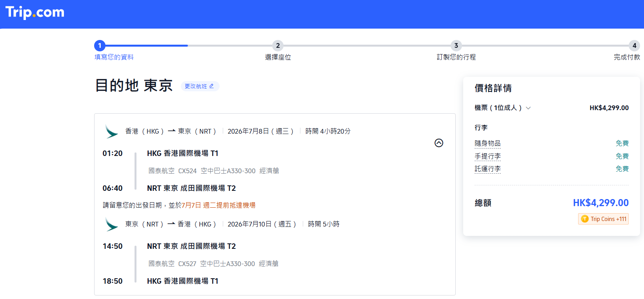The height and width of the screenshot is (299, 644).
Task: Select step 3 circle 訂製您的行程
Action: click(456, 45)
